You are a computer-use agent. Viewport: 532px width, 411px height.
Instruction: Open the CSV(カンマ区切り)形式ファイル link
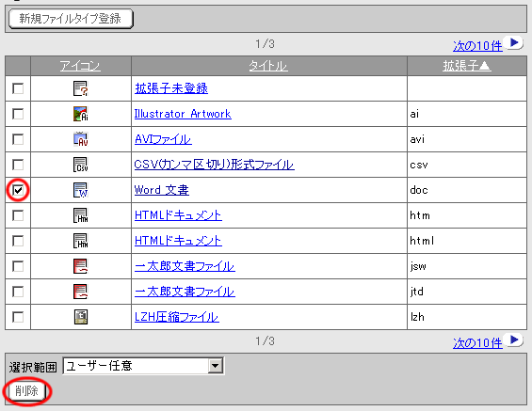pos(214,165)
